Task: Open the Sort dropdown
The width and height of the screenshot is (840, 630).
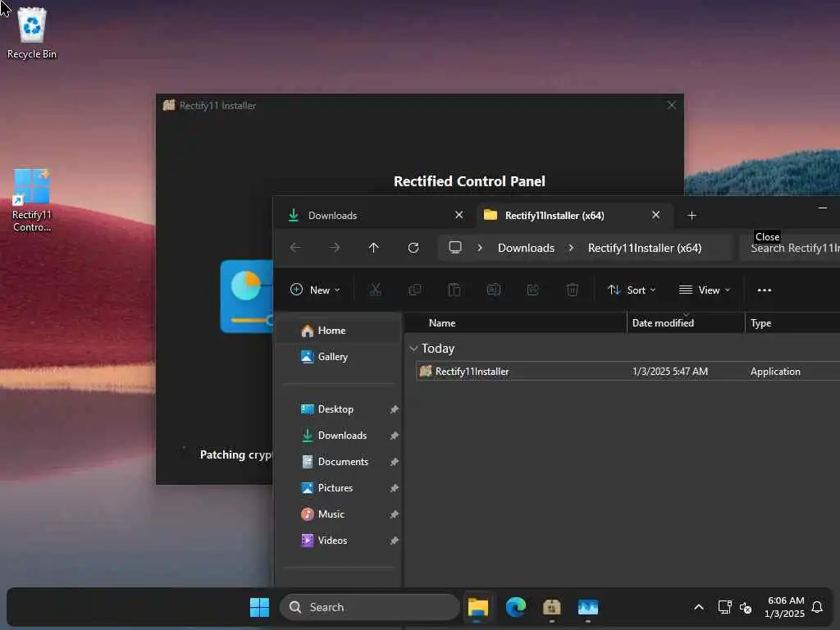Action: point(632,290)
